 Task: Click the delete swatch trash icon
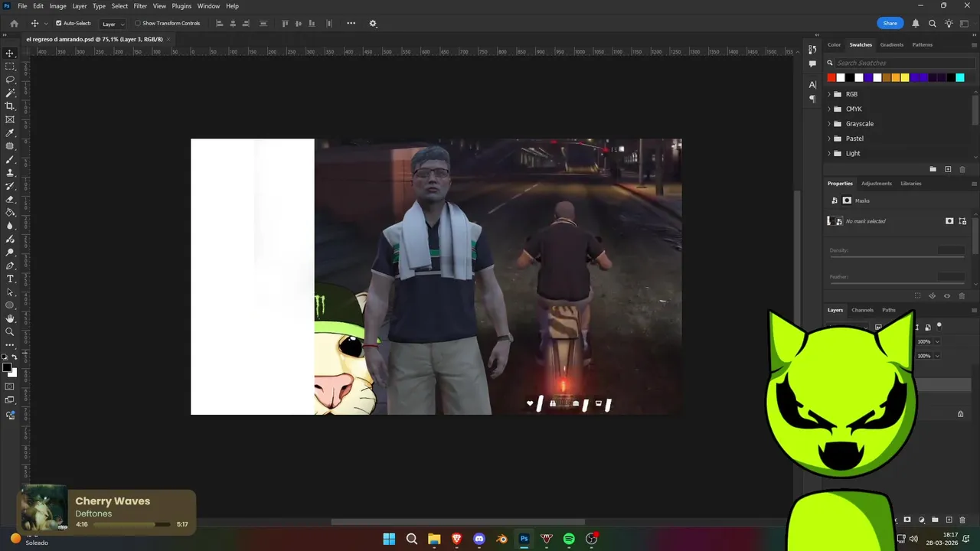click(962, 169)
